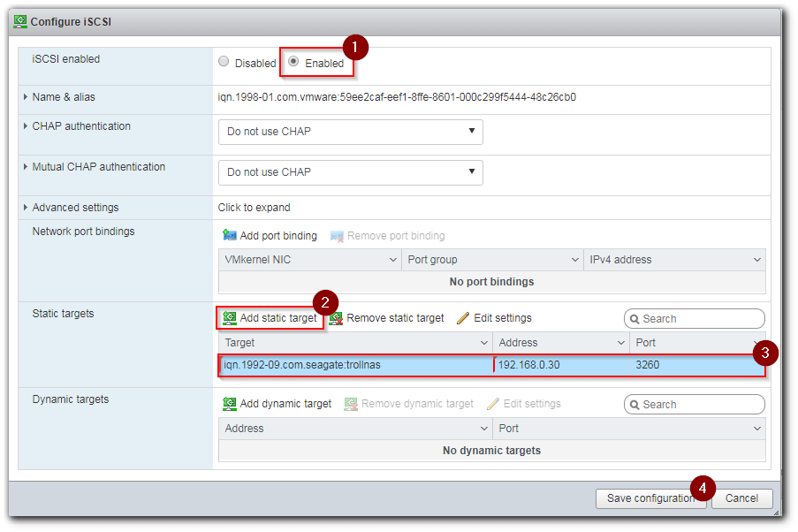Screen dimensions: 798x532
Task: Expand the Advanced settings section
Action: point(25,207)
